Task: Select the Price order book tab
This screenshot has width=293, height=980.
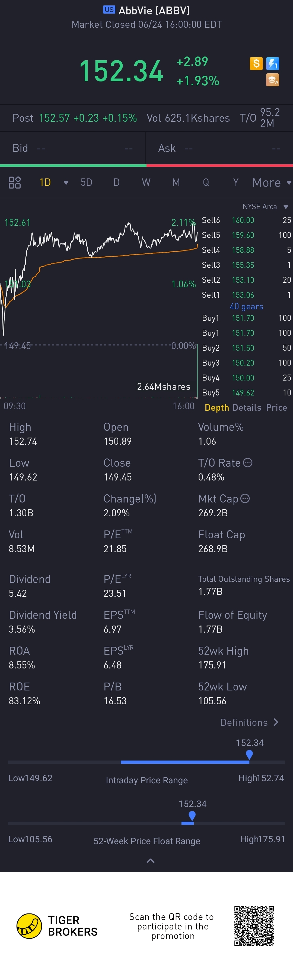Action: click(x=276, y=407)
